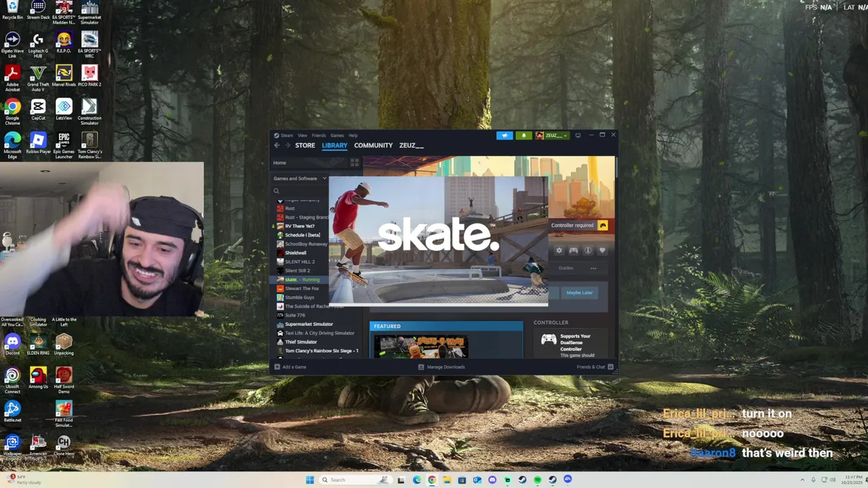Click the Add a Game button

tap(290, 367)
